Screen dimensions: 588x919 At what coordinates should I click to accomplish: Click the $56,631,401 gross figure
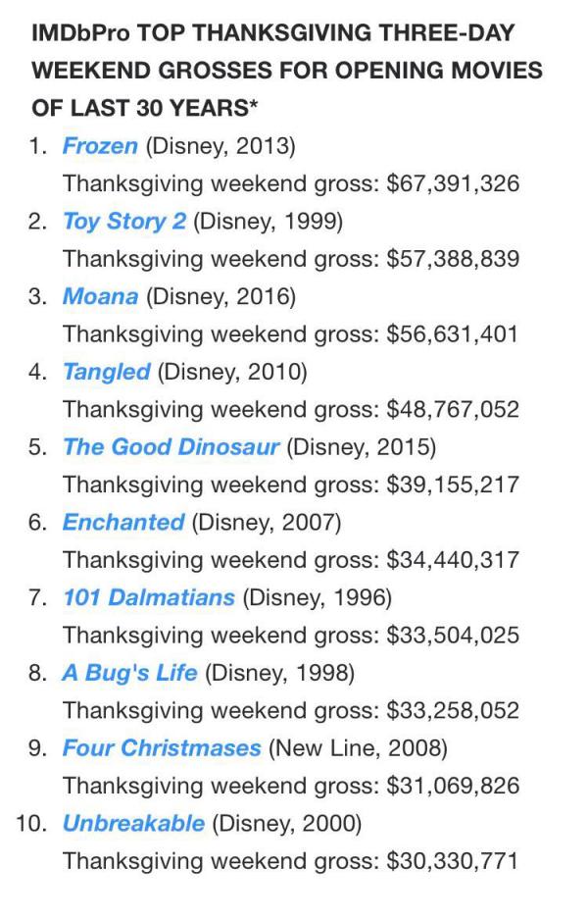click(x=453, y=334)
